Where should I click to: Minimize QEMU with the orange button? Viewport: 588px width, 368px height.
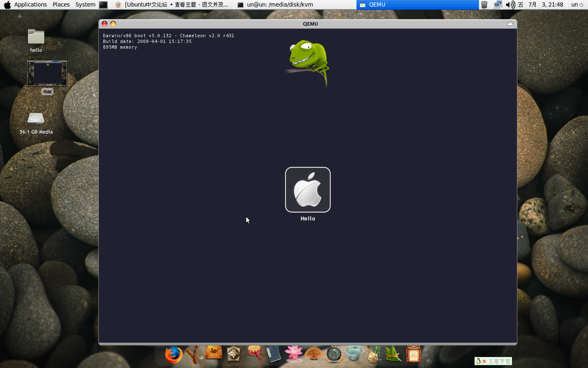[113, 24]
